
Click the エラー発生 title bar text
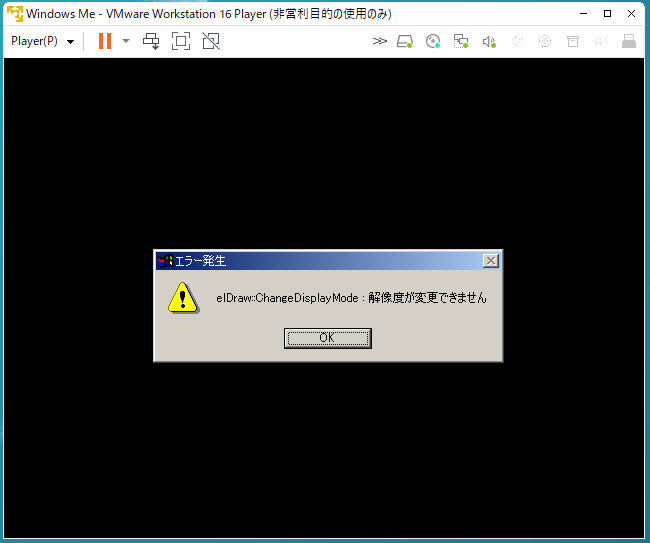(201, 261)
